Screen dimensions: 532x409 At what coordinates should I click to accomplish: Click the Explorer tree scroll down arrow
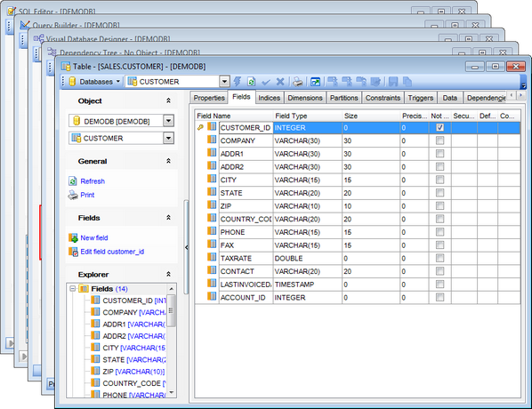pos(172,392)
